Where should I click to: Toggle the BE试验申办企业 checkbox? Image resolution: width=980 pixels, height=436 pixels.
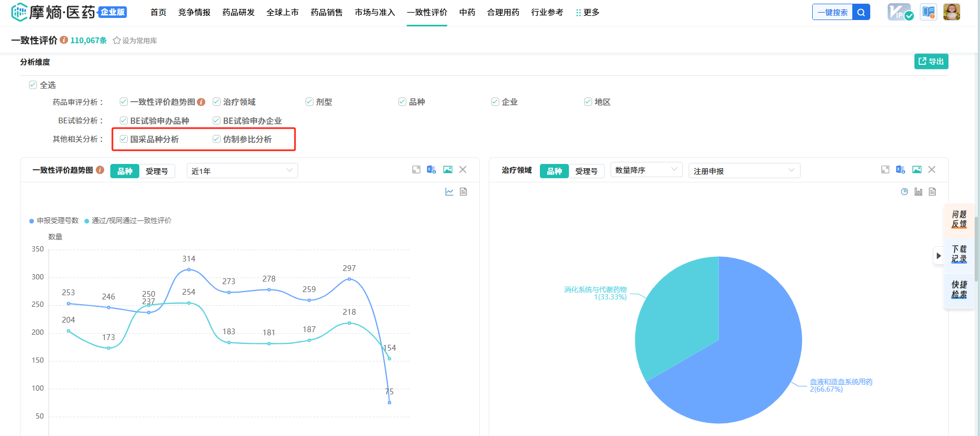point(216,121)
